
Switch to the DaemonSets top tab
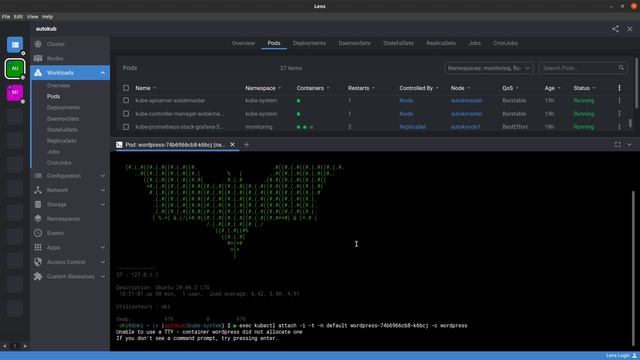354,43
